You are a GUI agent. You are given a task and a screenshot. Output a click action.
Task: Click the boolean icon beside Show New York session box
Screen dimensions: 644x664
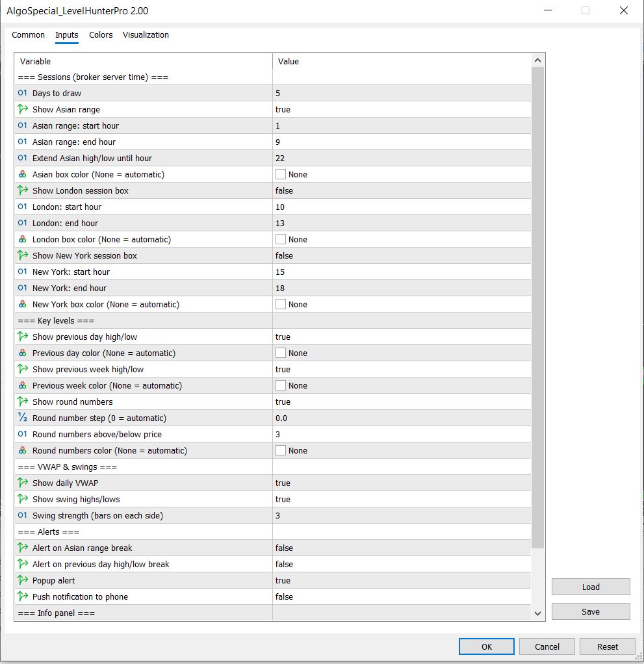click(x=23, y=255)
